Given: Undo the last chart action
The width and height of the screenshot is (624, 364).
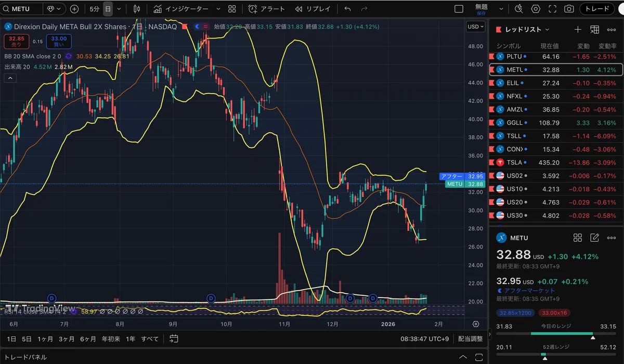Looking at the screenshot, I should 347,9.
